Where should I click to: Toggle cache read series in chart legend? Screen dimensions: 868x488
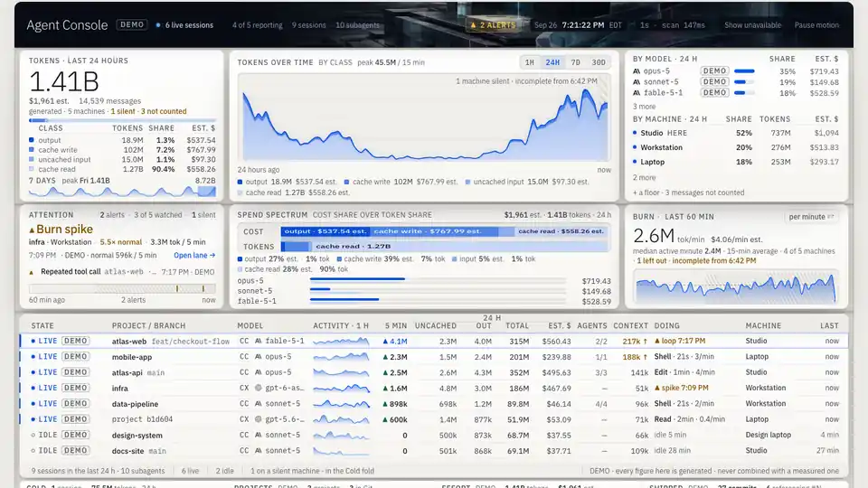(293, 192)
